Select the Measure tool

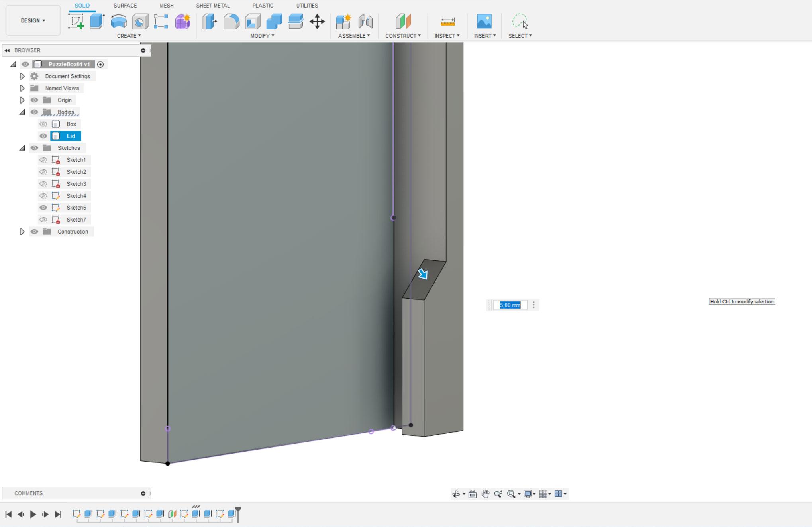447,22
